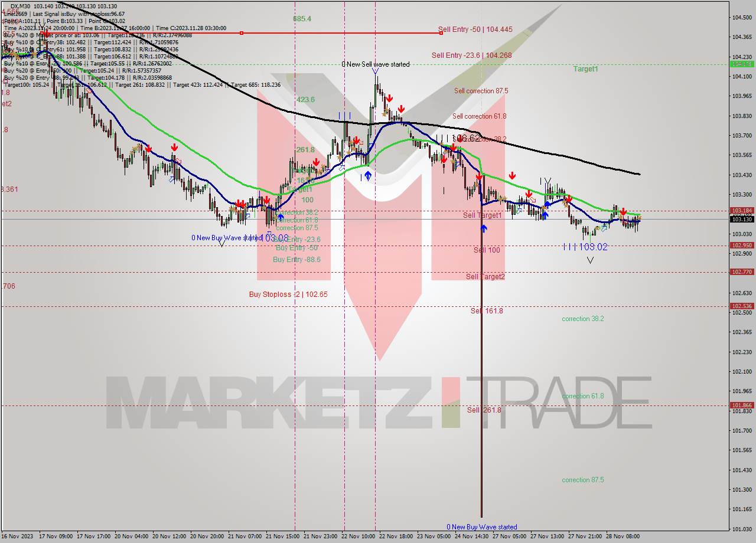Click the green '685.4' label at top

(302, 19)
